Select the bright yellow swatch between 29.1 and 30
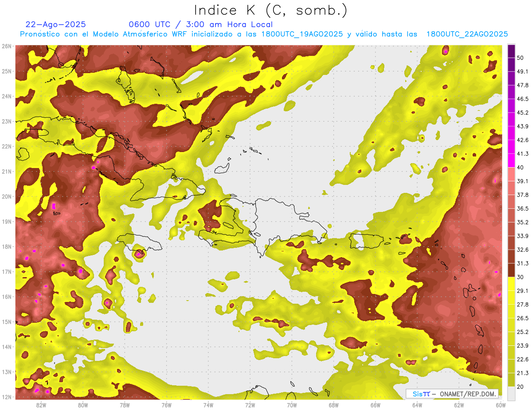Screen dimensions: 532x411 511,284
